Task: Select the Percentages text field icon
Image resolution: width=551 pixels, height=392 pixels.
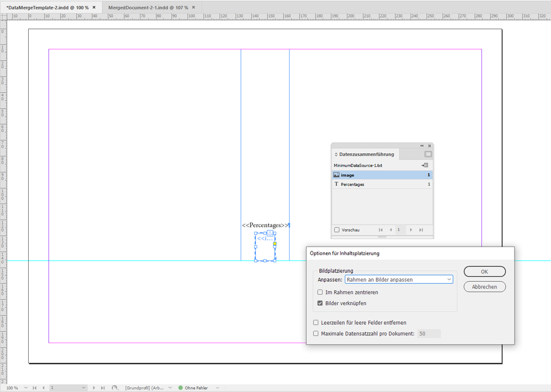Action: click(336, 184)
